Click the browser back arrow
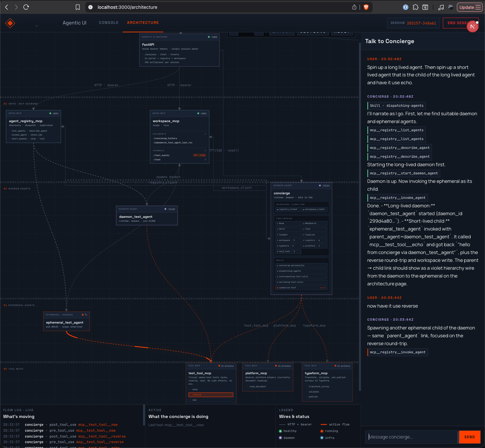Viewport: 485px width, 448px height. (x=7, y=7)
